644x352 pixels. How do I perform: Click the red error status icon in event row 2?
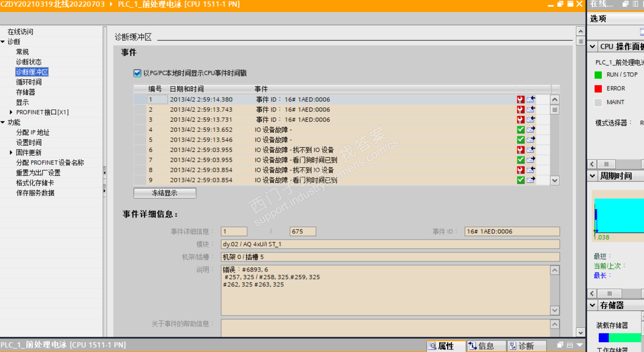coord(521,109)
